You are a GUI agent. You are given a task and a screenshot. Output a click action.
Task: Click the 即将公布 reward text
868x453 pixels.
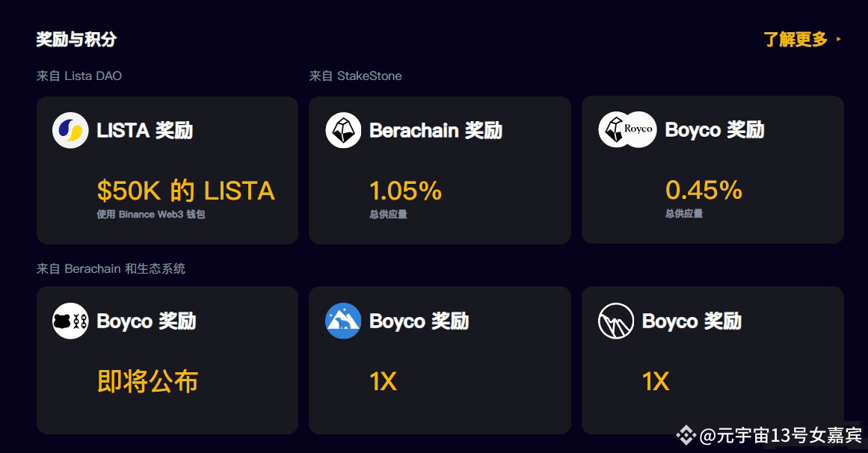147,381
